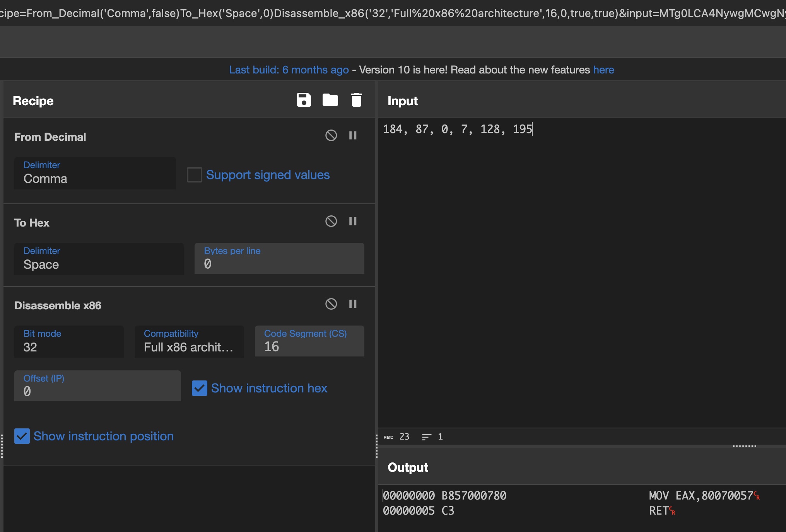The height and width of the screenshot is (532, 786).
Task: Open To Hex Delimiter dropdown
Action: [x=99, y=259]
